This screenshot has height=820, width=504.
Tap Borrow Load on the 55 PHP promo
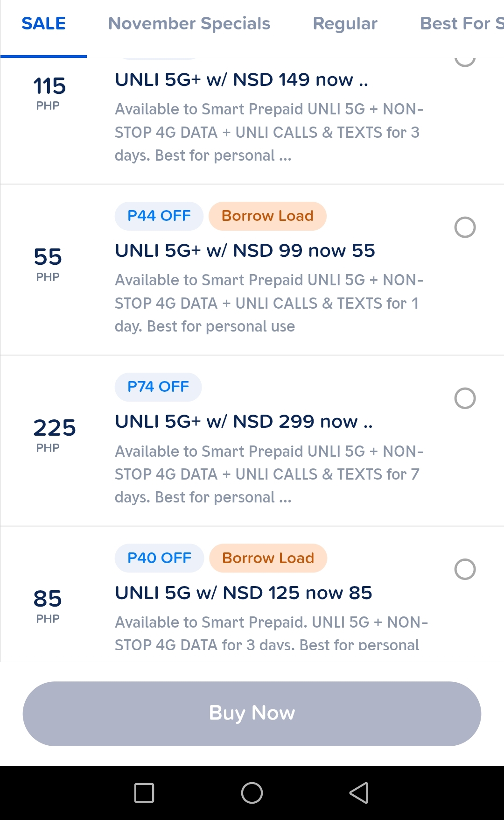pos(267,216)
